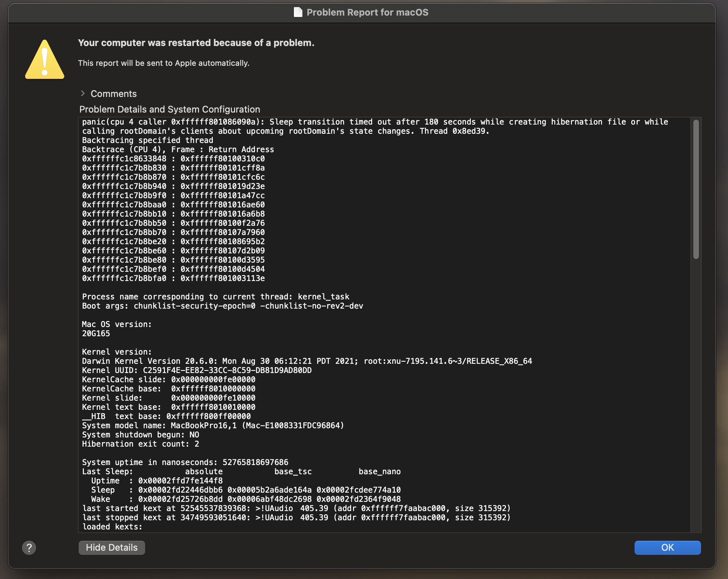
Task: Click the 'Mac OS version:' line
Action: click(117, 324)
